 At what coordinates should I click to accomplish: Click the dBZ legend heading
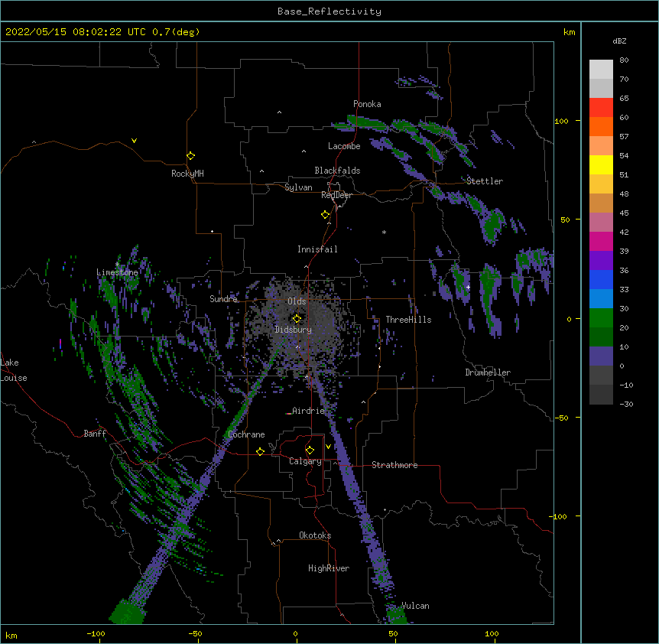point(619,41)
